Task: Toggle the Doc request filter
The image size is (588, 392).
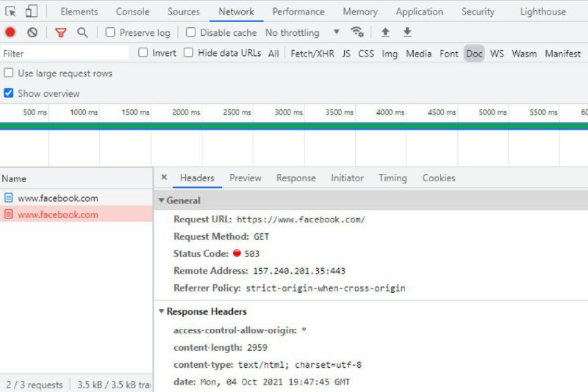Action: [x=474, y=54]
